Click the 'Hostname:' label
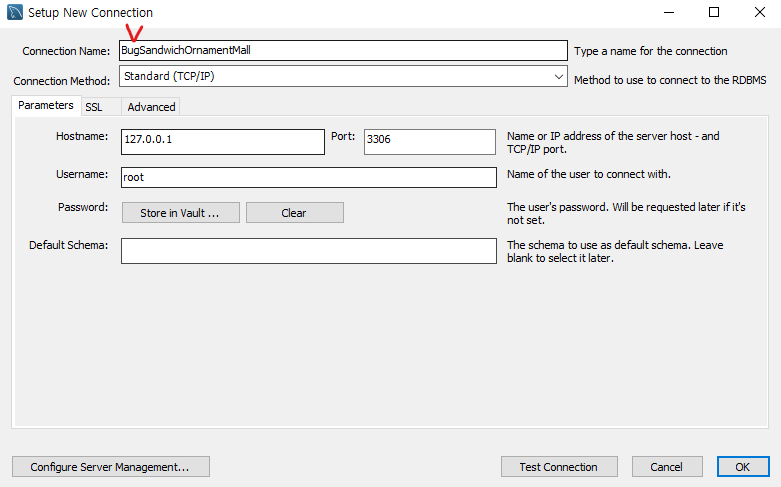 pos(82,136)
